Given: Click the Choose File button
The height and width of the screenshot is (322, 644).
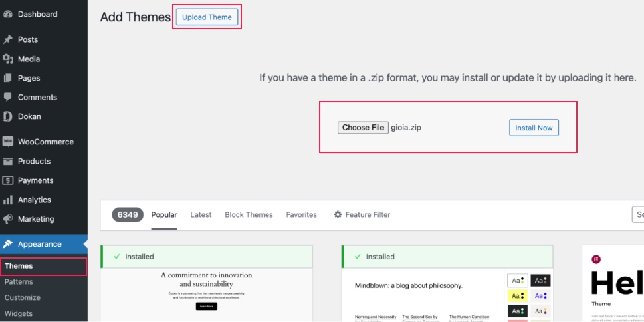Looking at the screenshot, I should click(x=363, y=128).
